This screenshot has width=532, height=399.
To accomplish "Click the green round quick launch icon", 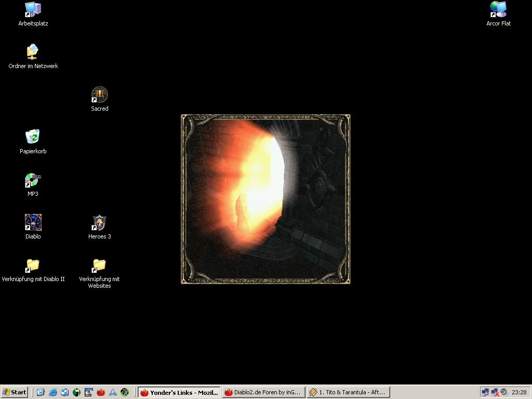I will point(77,392).
